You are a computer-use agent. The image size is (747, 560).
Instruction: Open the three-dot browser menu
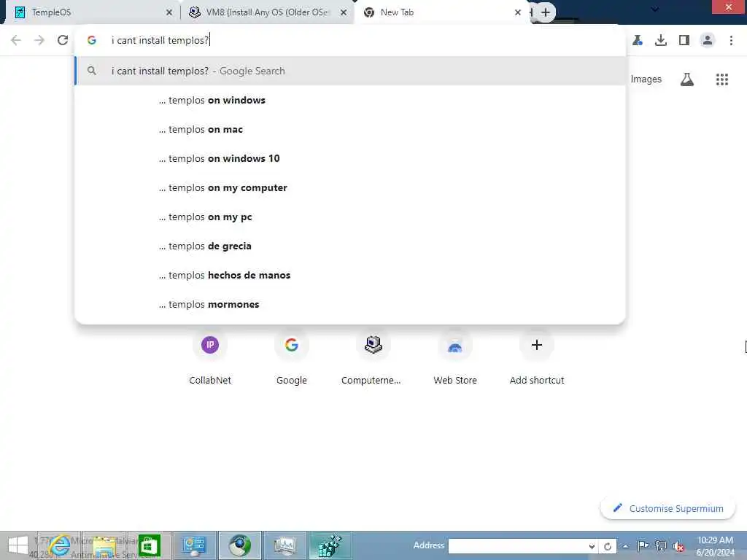[731, 41]
